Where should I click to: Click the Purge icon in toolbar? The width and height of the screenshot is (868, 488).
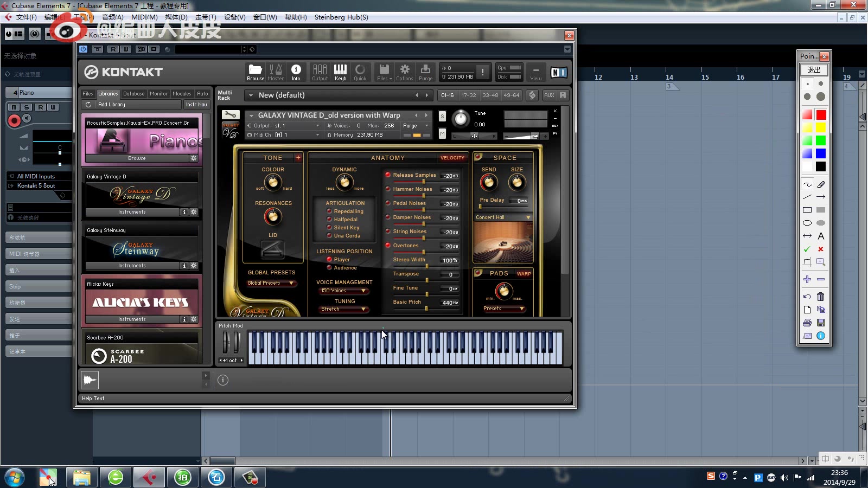tap(426, 72)
